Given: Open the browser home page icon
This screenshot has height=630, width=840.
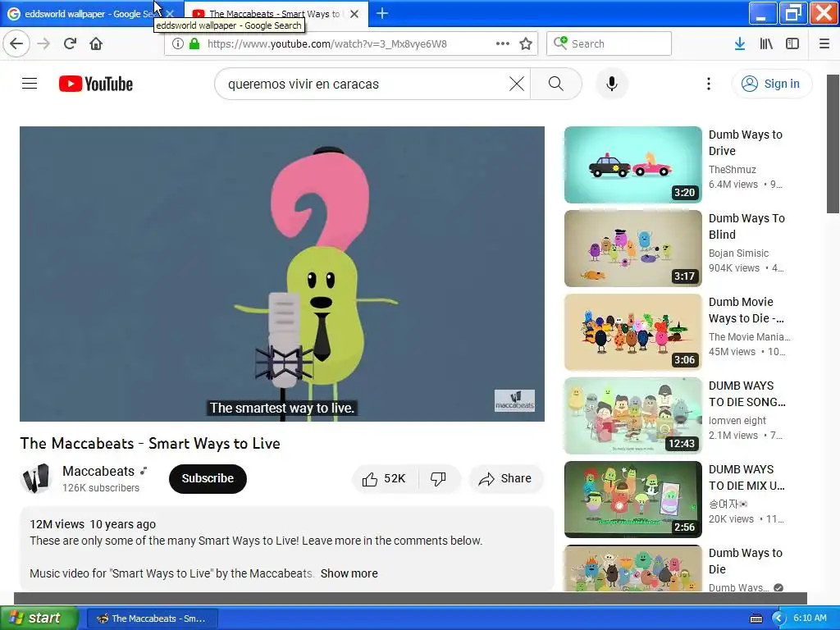Looking at the screenshot, I should [x=96, y=43].
